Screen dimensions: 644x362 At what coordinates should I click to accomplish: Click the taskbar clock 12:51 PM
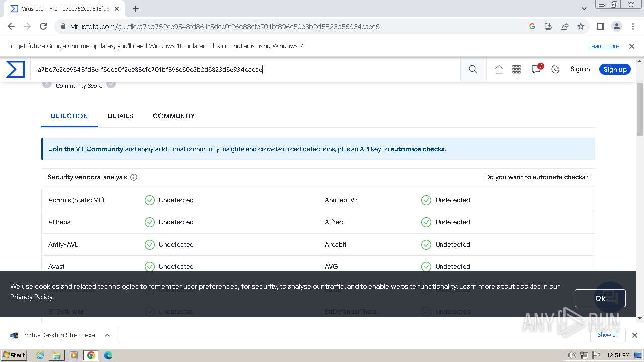tap(618, 355)
